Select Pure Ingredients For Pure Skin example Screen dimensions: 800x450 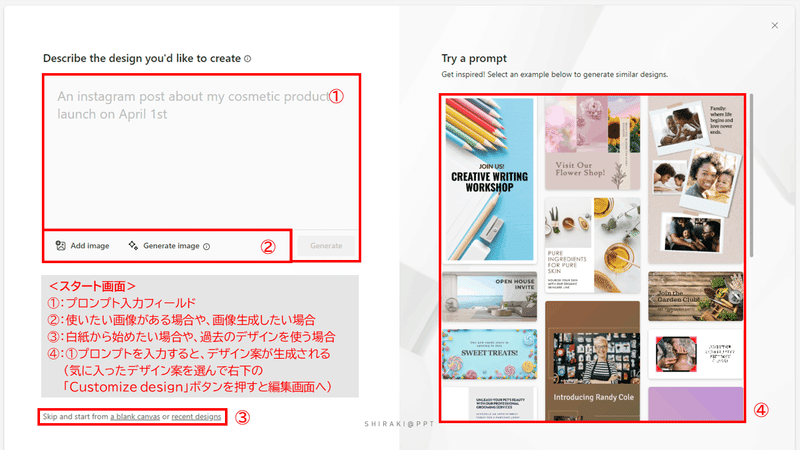tap(592, 245)
